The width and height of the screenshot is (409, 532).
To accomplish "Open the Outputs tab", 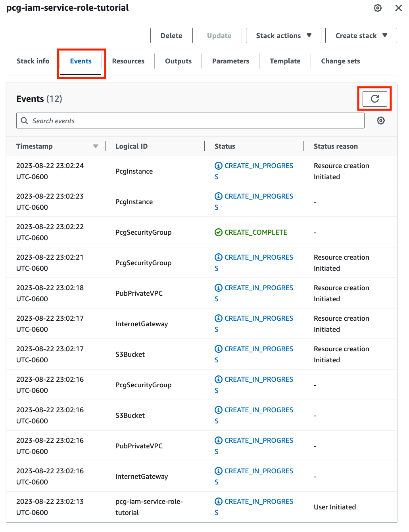I will click(x=178, y=61).
